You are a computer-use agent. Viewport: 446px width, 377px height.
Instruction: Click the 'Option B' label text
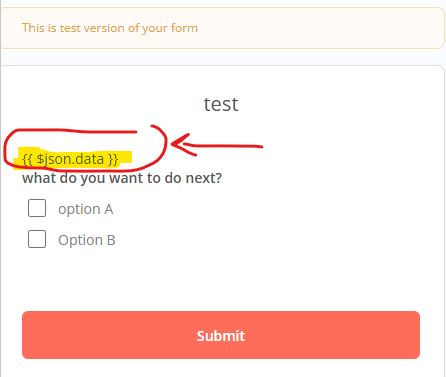pos(87,240)
